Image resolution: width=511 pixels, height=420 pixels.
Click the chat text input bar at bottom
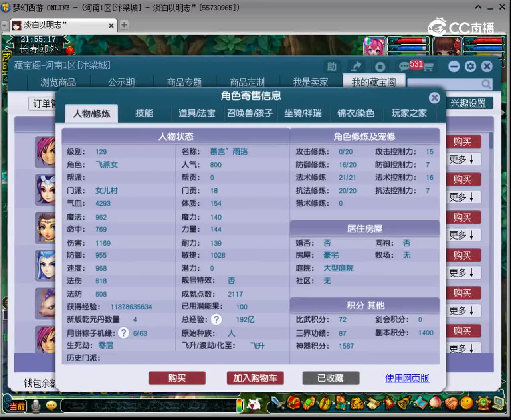click(150, 406)
